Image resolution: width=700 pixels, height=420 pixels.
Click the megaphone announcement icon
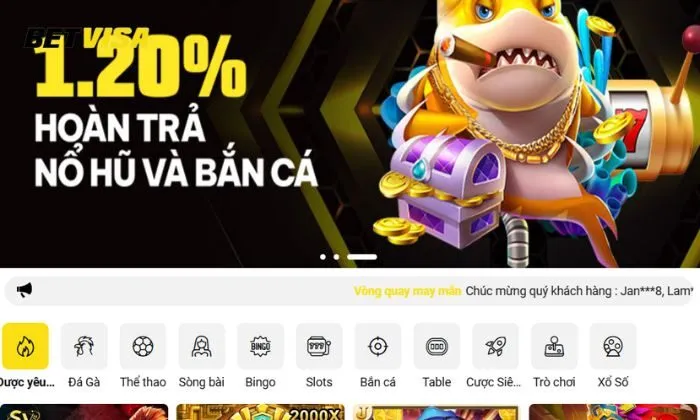tap(24, 290)
